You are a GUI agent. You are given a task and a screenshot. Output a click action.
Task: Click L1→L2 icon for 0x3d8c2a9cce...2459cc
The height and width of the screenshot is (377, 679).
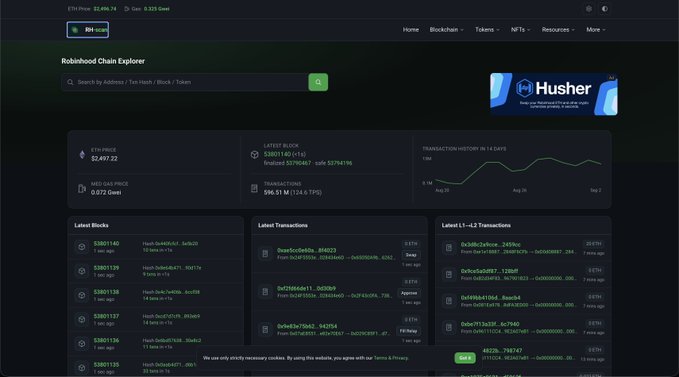point(449,248)
